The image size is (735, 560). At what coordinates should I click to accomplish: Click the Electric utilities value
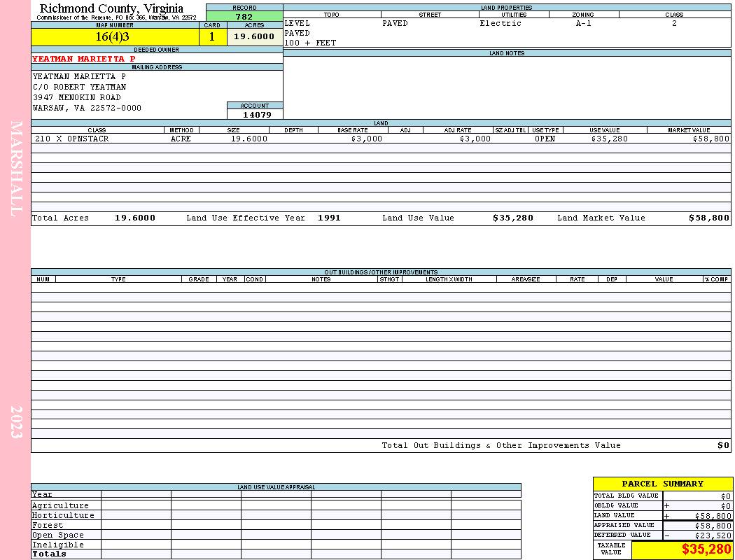500,23
